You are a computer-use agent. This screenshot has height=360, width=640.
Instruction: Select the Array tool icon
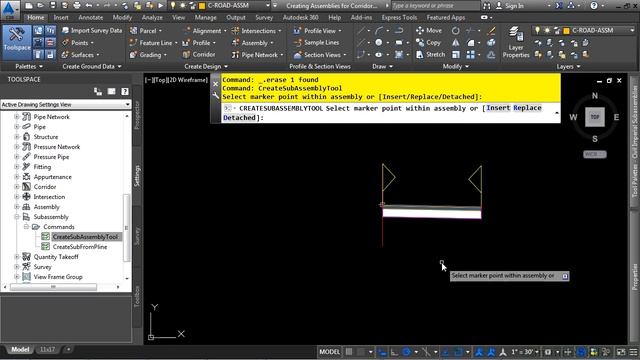tap(471, 55)
